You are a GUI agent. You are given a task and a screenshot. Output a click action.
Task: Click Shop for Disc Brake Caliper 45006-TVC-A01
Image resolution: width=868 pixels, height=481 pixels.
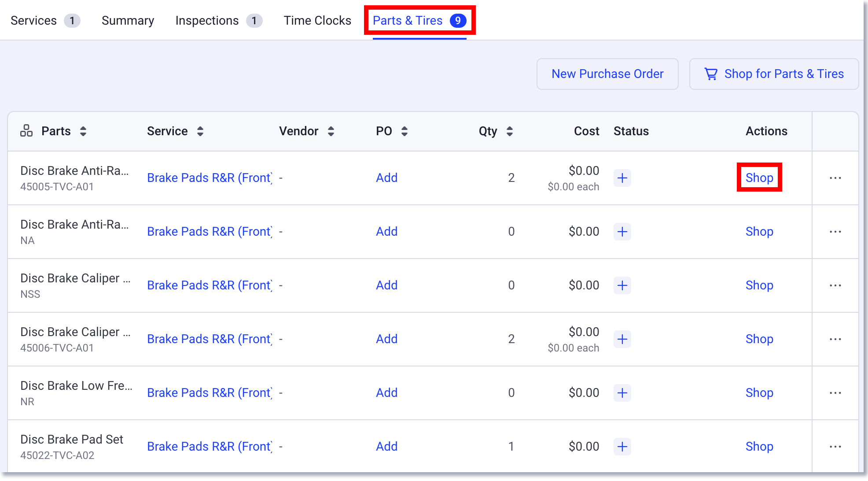pos(759,339)
